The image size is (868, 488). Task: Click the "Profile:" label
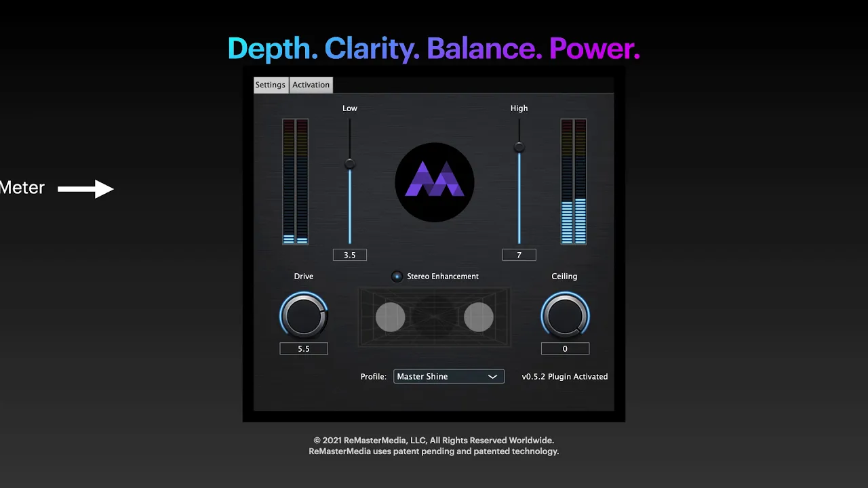click(x=374, y=377)
